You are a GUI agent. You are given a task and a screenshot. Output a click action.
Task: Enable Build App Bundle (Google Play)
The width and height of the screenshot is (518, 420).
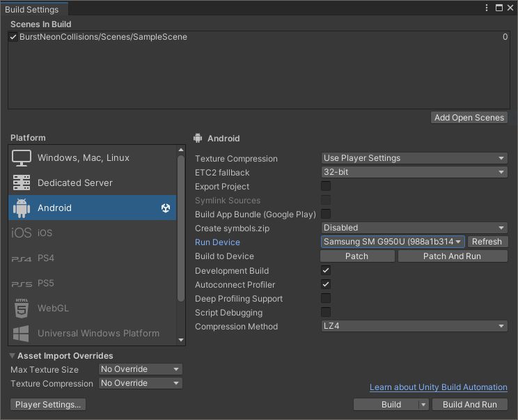[x=326, y=214]
